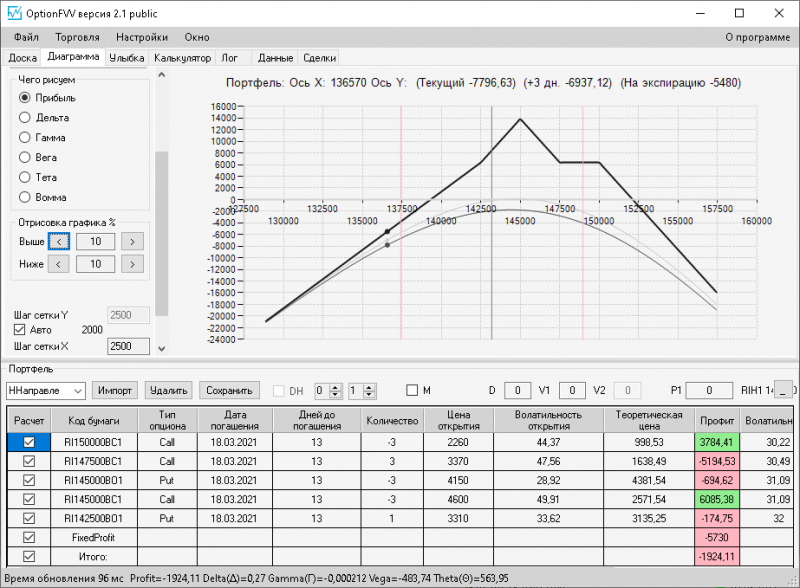This screenshot has height=588, width=800.
Task: Decrease the Ниже range with left arrow
Action: coord(59,264)
